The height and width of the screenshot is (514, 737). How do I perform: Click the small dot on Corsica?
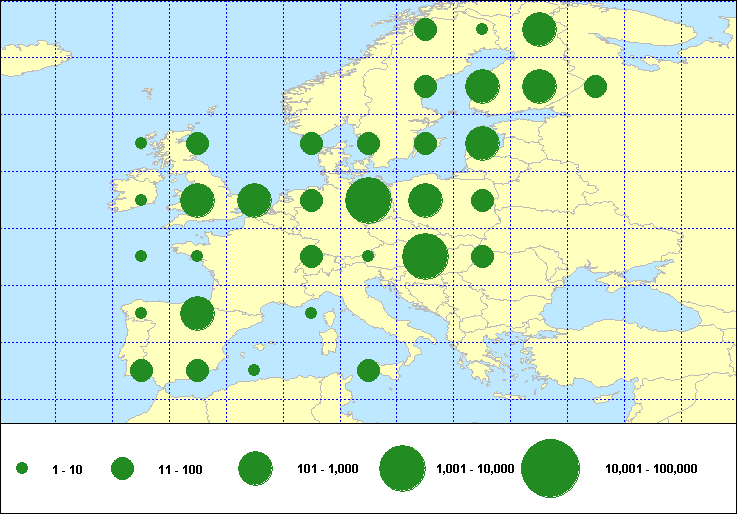[311, 313]
